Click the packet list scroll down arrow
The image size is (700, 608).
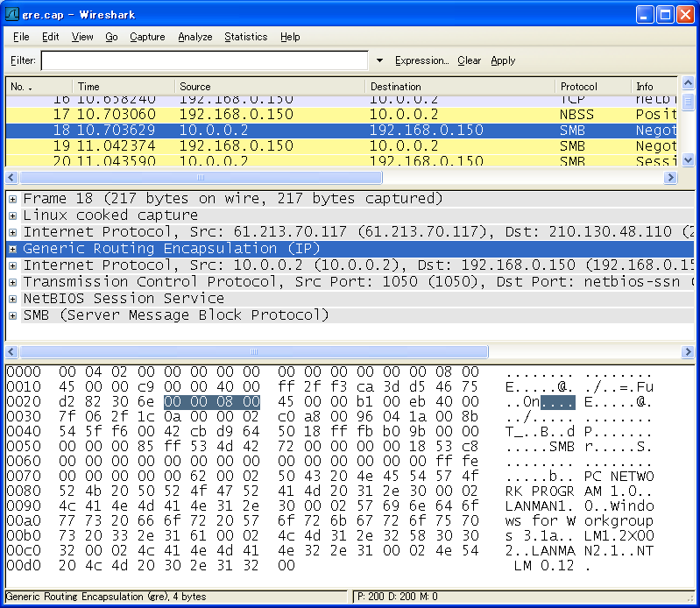point(688,159)
